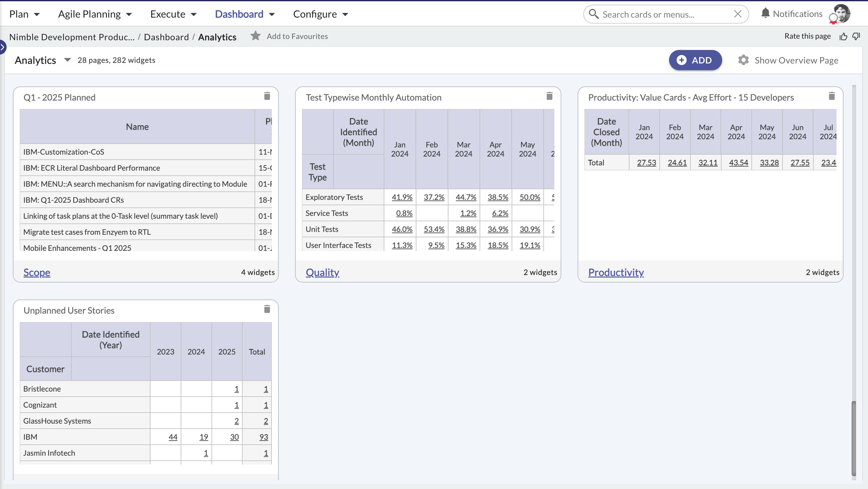
Task: Remove the Productivity Value Cards widget via trash icon
Action: click(x=832, y=96)
